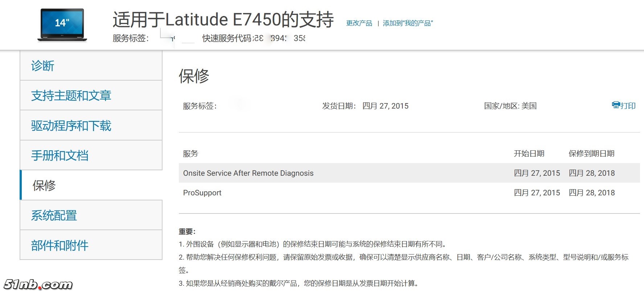Select the ProSupport service row
The height and width of the screenshot is (293, 644).
pyautogui.click(x=409, y=192)
